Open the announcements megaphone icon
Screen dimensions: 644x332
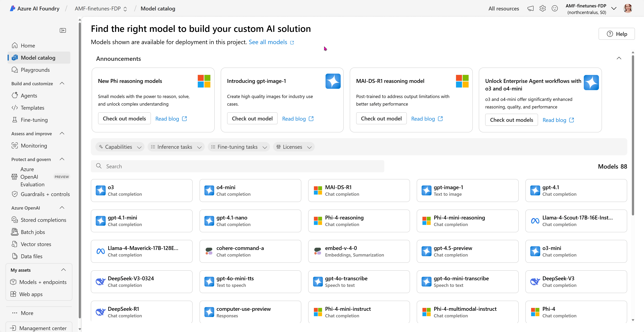pyautogui.click(x=530, y=9)
